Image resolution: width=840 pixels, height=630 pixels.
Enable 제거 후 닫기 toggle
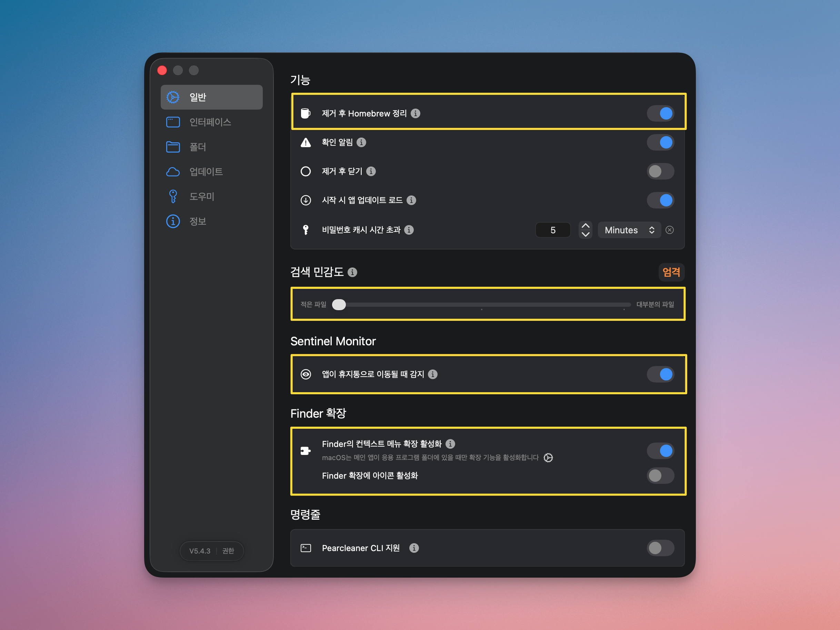[x=660, y=172]
